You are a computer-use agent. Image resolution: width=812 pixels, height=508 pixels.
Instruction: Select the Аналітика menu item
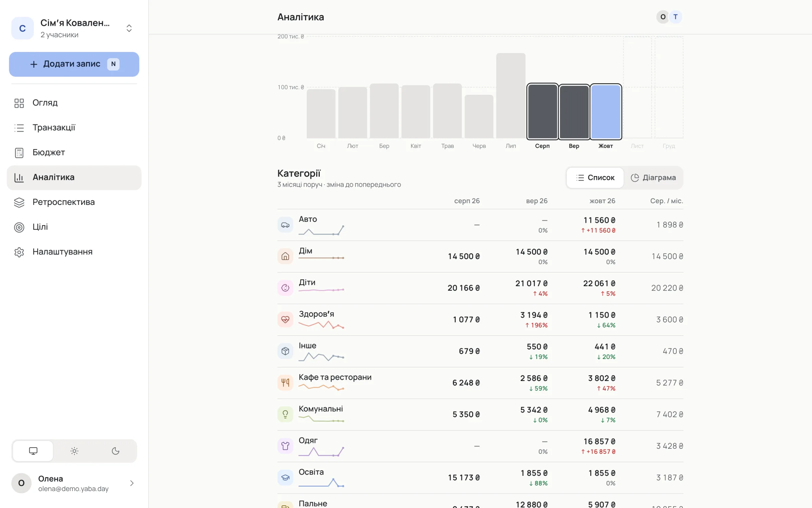pos(74,177)
